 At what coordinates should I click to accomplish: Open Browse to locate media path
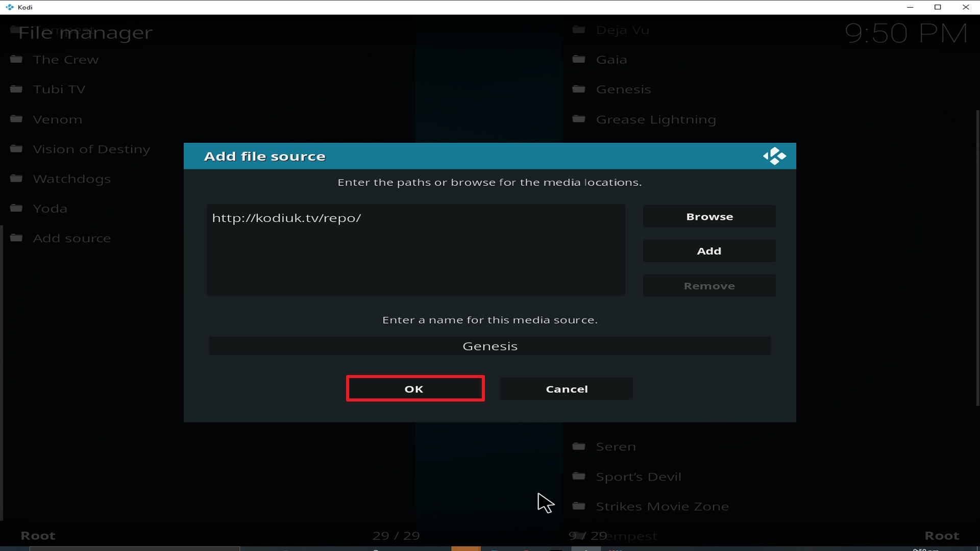coord(709,216)
